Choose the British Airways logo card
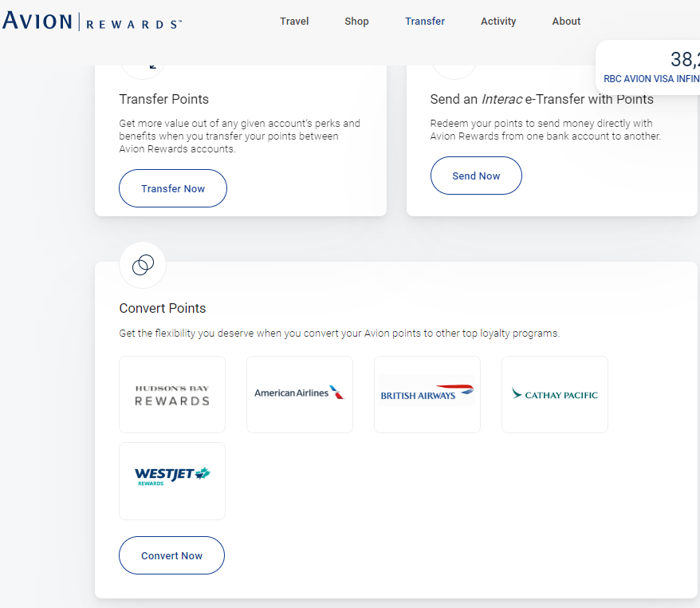Screen dimensions: 700x608 (427, 394)
